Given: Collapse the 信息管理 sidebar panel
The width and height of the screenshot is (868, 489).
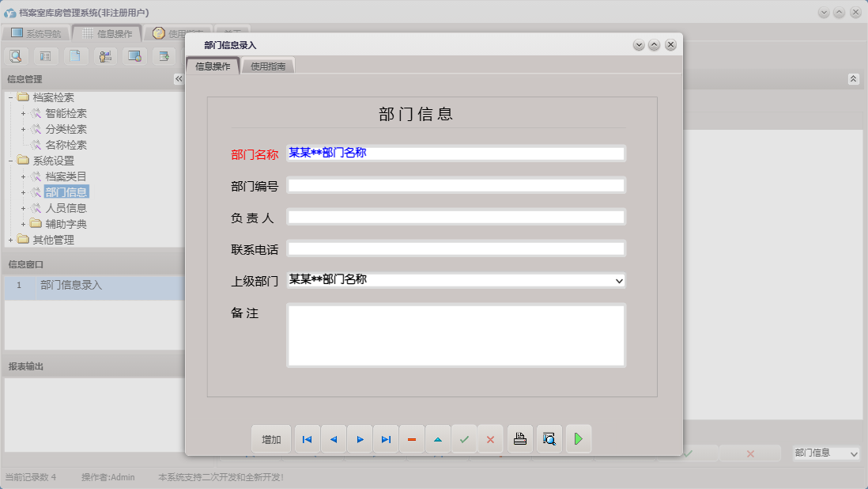Looking at the screenshot, I should point(179,78).
